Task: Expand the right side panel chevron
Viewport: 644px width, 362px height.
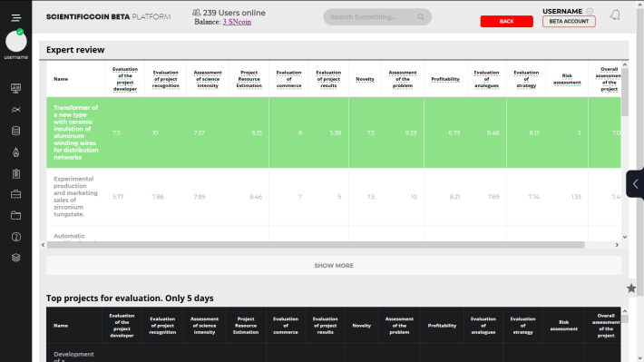Action: click(x=635, y=183)
